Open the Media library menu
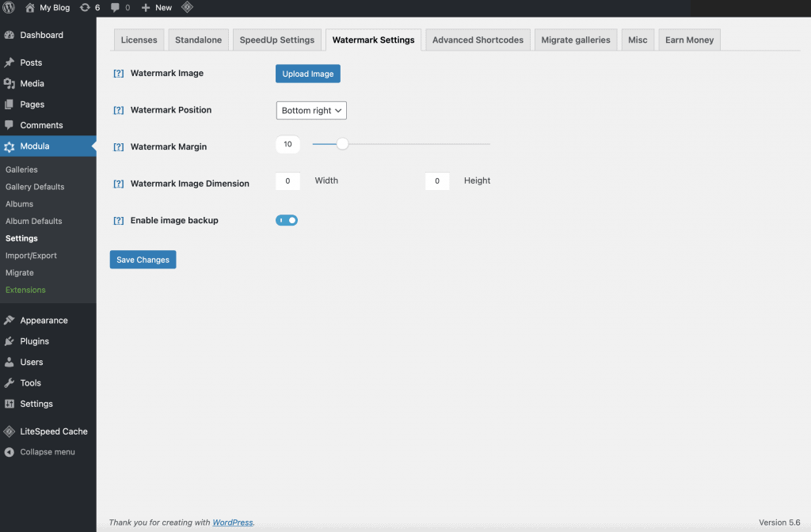811x532 pixels. [32, 83]
